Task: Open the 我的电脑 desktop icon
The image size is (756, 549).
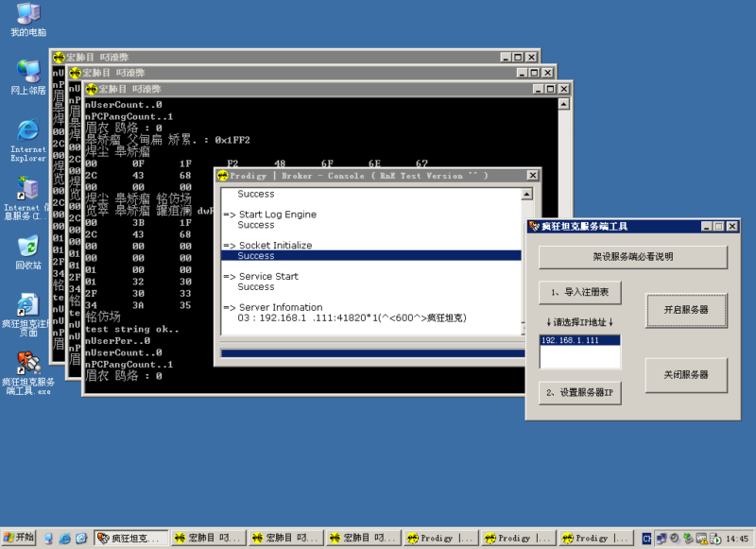Action: (x=28, y=15)
